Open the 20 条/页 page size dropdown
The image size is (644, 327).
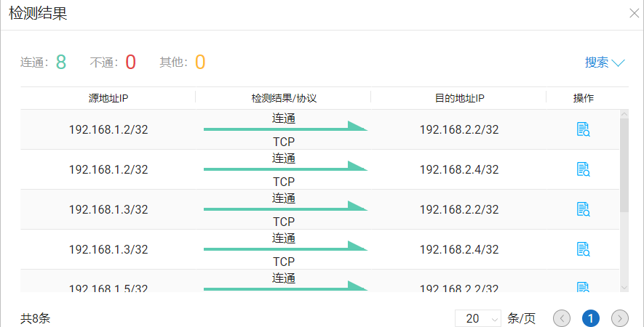click(478, 318)
